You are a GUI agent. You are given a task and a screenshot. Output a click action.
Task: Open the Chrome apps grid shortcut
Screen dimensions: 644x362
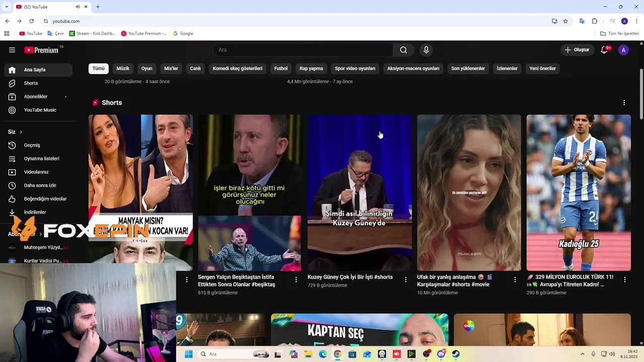(7, 34)
